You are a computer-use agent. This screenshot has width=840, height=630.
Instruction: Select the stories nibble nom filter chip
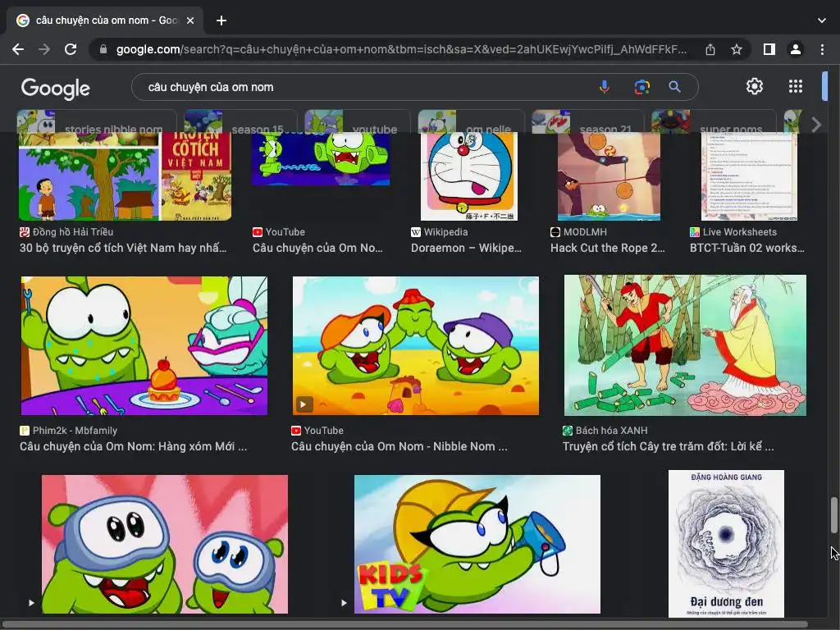pyautogui.click(x=97, y=121)
